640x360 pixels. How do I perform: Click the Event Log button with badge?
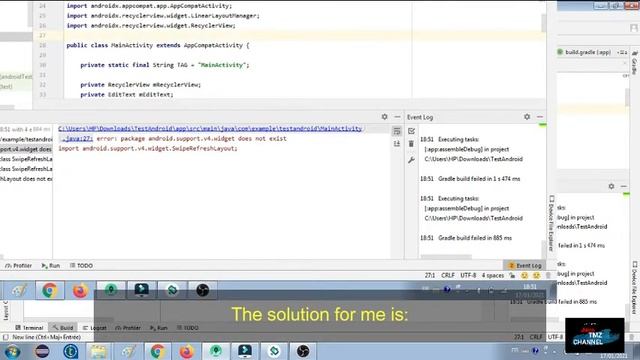tap(524, 265)
